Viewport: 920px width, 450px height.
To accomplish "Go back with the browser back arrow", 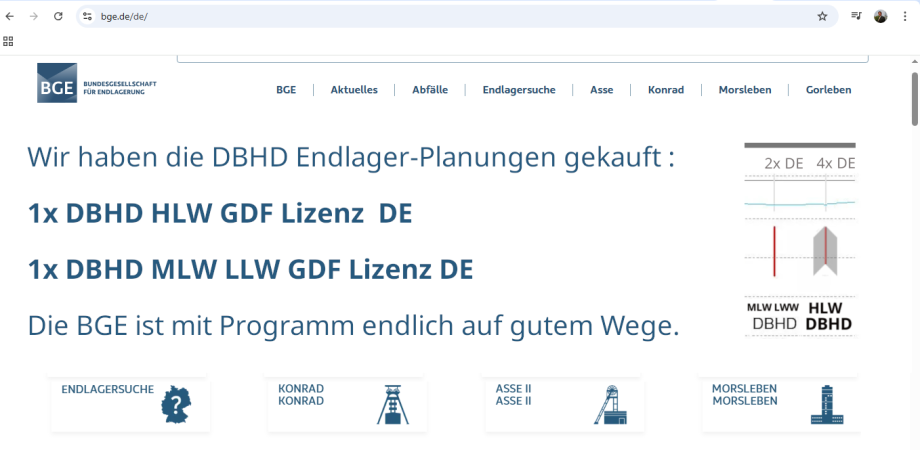I will [x=10, y=16].
